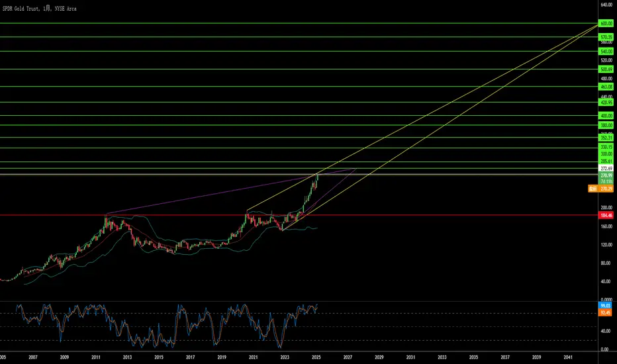Click the orange 92.45 indicator value label
Image resolution: width=617 pixels, height=364 pixels.
(x=605, y=313)
